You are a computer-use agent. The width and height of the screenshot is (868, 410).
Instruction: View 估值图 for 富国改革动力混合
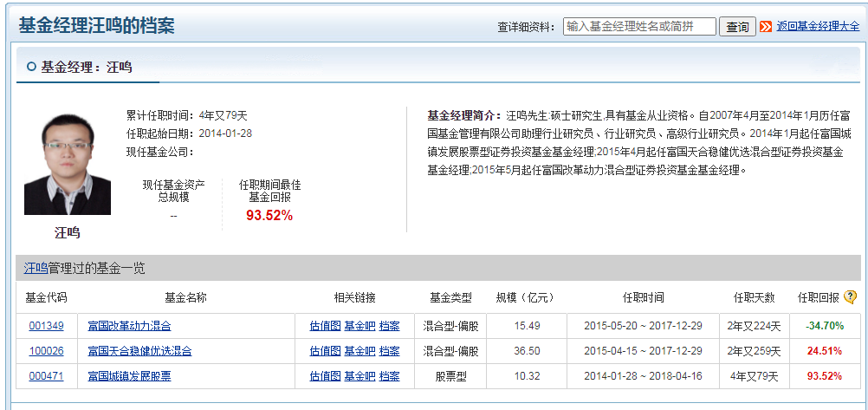(325, 326)
